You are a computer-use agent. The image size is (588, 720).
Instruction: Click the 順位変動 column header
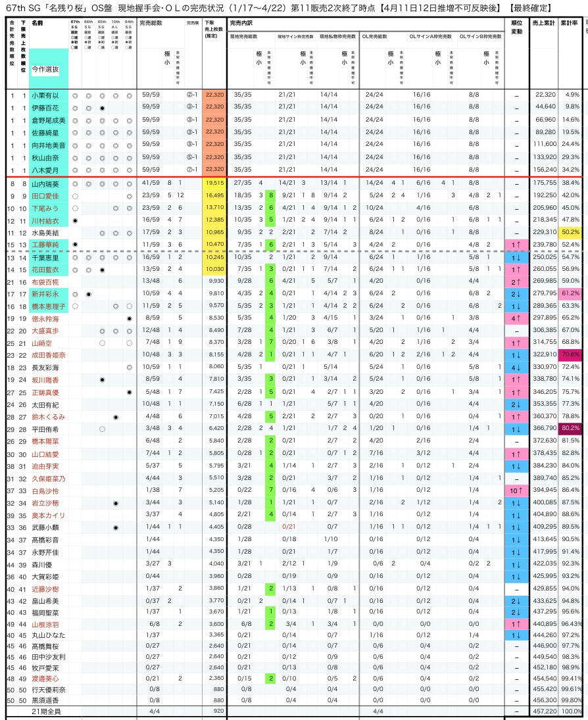pos(516,27)
